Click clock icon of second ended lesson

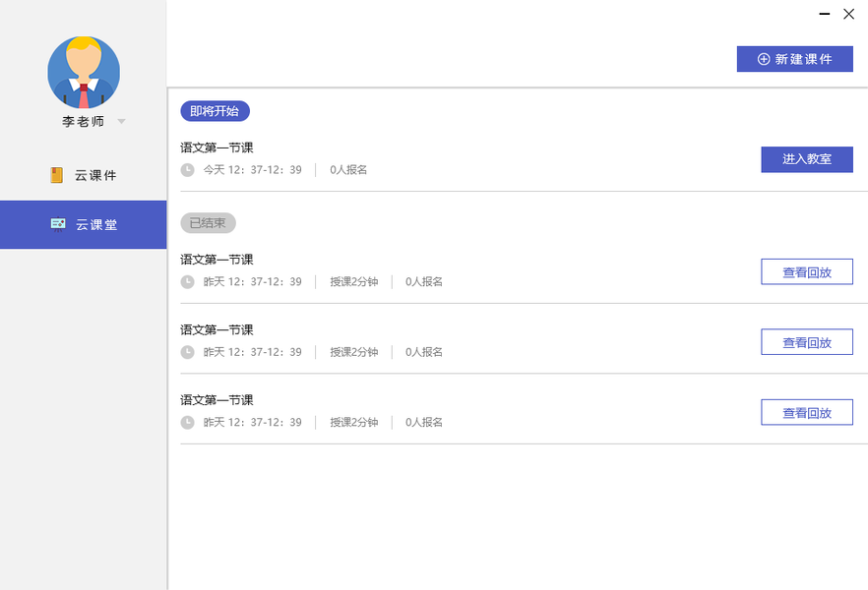[x=187, y=352]
